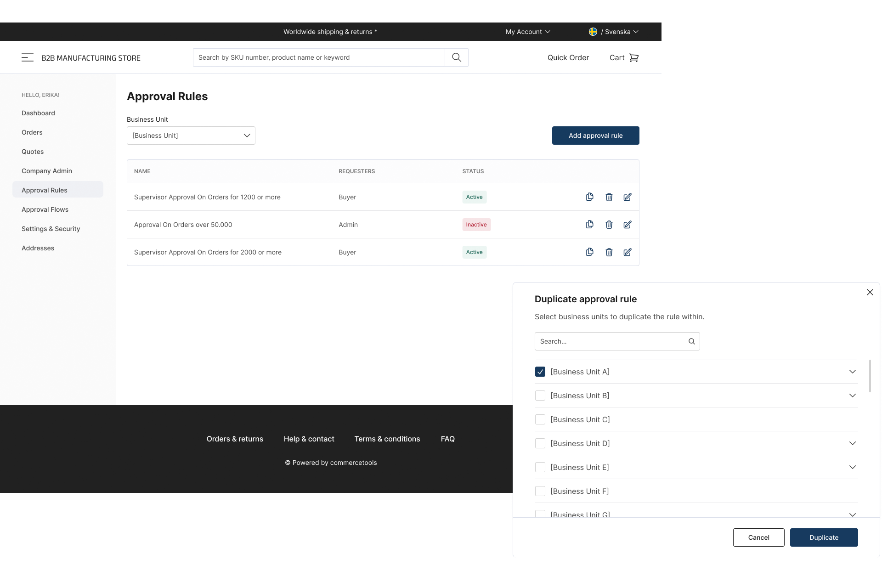Screen dimensions: 882x588
Task: Open Settings & Security in sidebar
Action: (x=51, y=229)
